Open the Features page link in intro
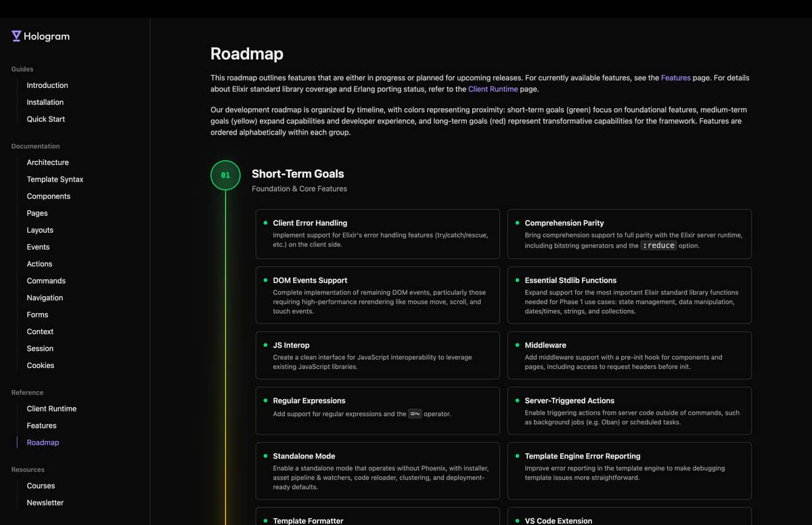Viewport: 812px width, 525px height. [675, 78]
